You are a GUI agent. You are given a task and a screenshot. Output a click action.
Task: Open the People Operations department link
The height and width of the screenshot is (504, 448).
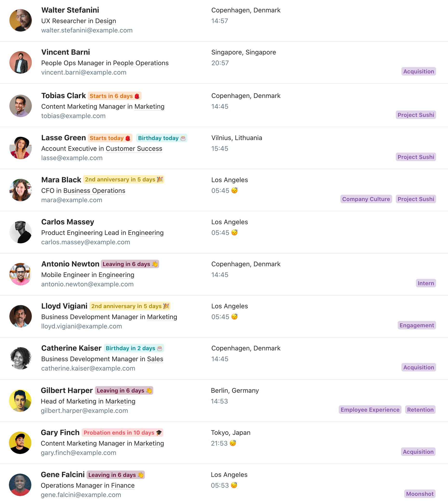tap(141, 63)
